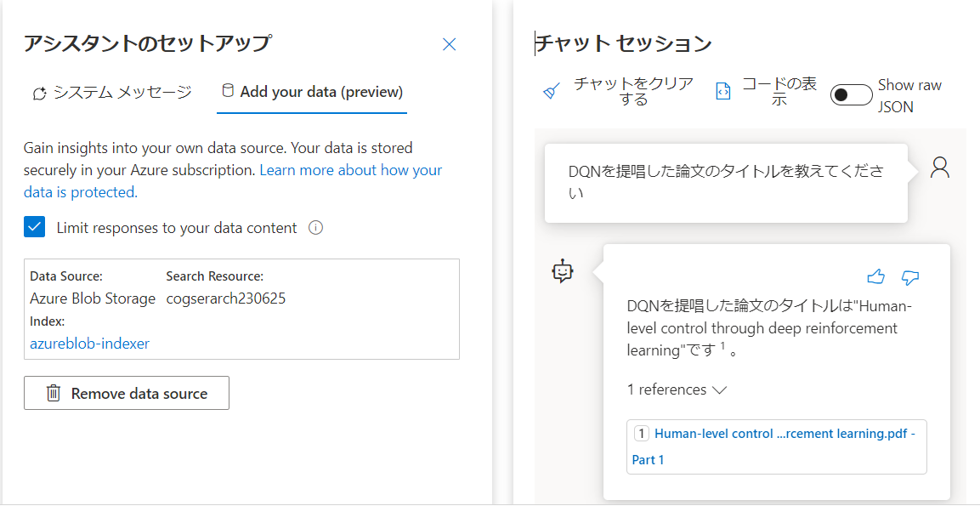Click the broom icon for clearing chat
The image size is (980, 506).
[x=552, y=92]
